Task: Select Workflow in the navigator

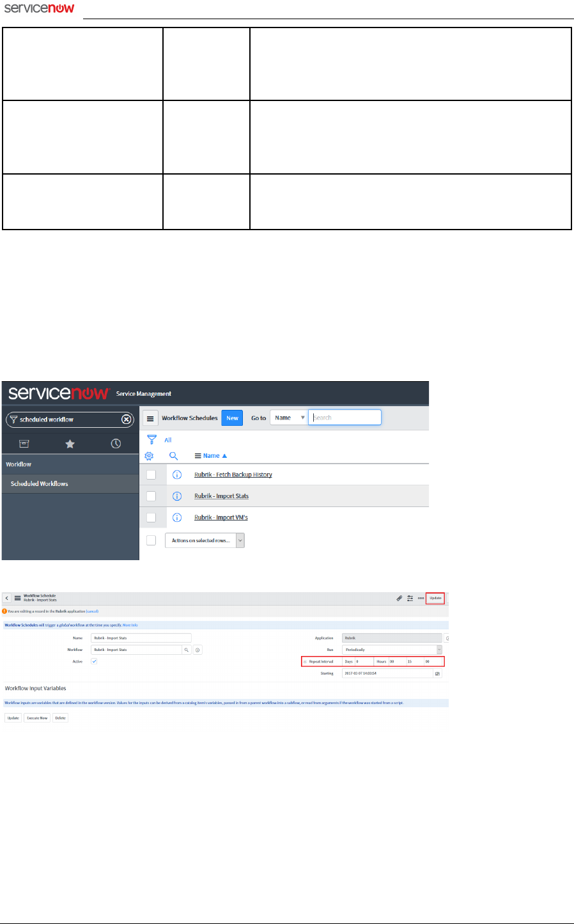Action: 19,464
